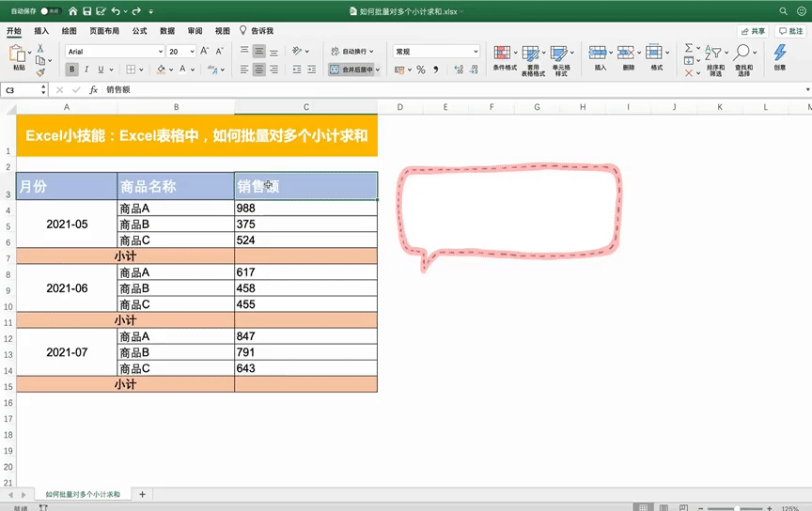The height and width of the screenshot is (511, 812).
Task: Open Conditional Formatting (条件格式)
Action: [x=505, y=59]
